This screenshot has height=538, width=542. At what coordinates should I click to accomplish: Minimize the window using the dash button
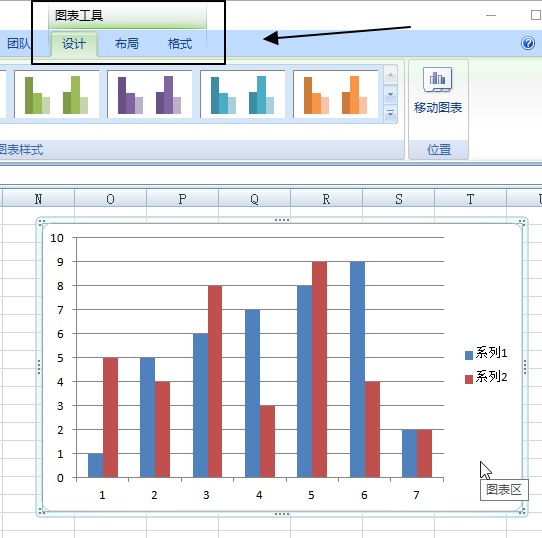(x=490, y=16)
